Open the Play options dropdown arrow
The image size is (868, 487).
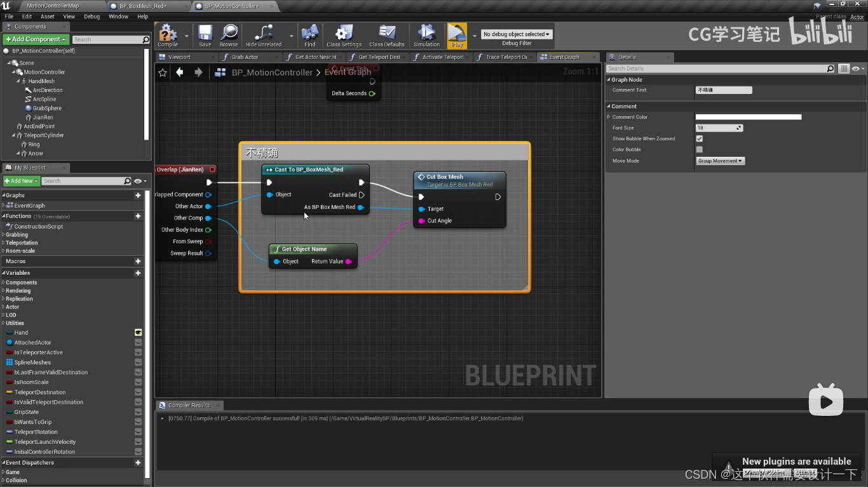coord(474,36)
